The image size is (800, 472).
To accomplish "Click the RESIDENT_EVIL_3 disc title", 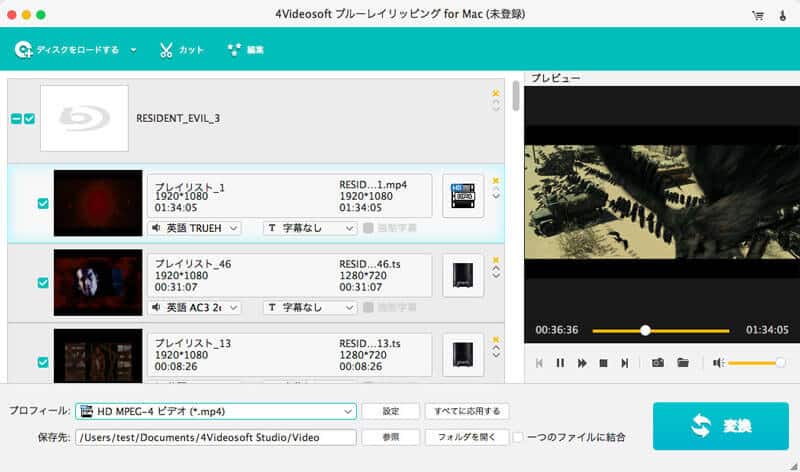I will (x=178, y=118).
